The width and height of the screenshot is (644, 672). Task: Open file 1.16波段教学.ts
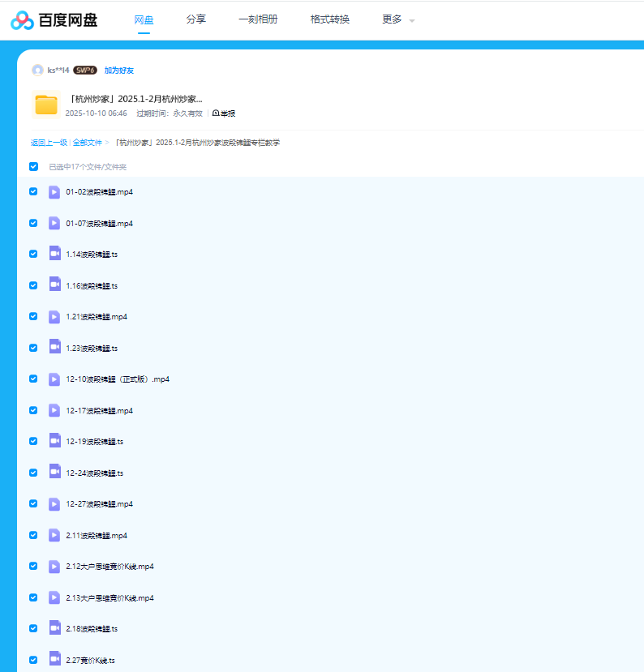click(x=92, y=286)
